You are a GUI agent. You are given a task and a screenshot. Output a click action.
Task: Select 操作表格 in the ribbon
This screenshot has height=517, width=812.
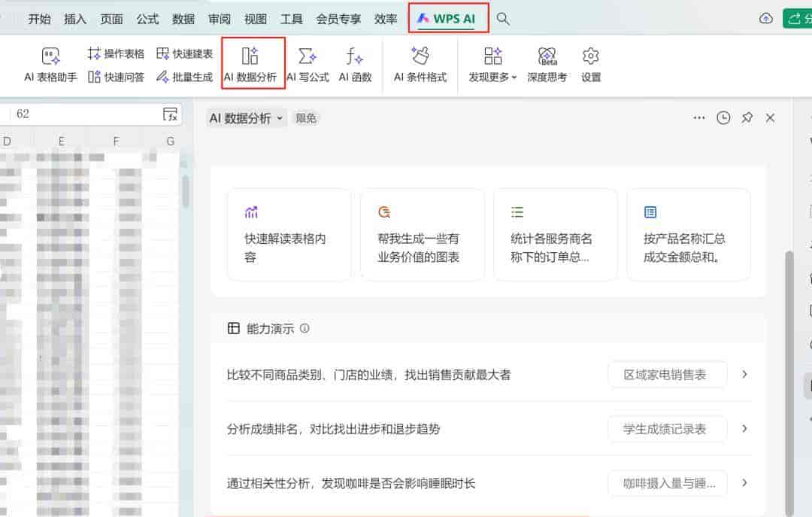(116, 53)
